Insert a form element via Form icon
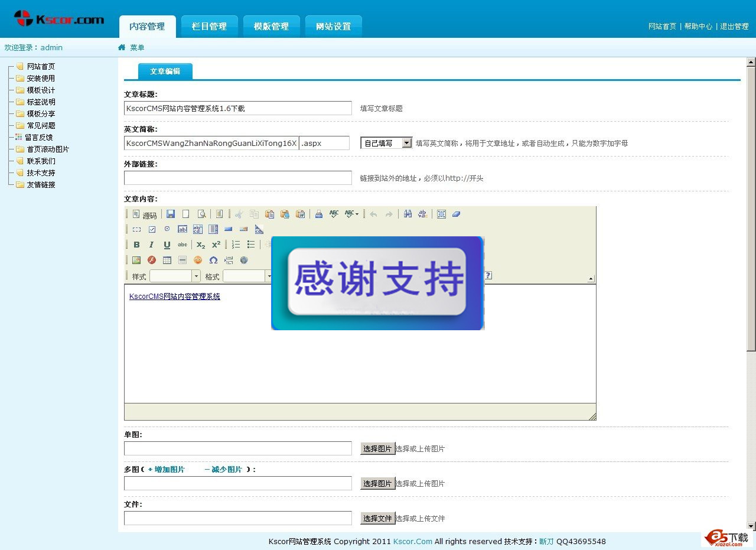Viewport: 756px width, 550px height. click(x=136, y=229)
